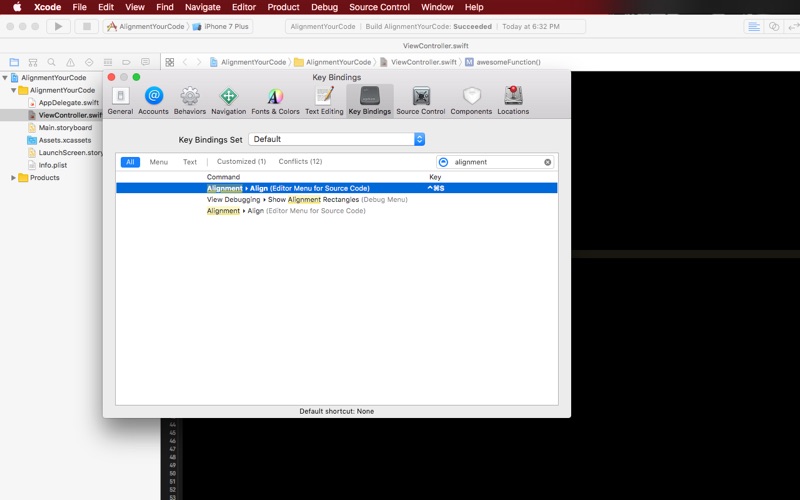Show the Issue navigator
Image resolution: width=800 pixels, height=500 pixels.
click(70, 62)
